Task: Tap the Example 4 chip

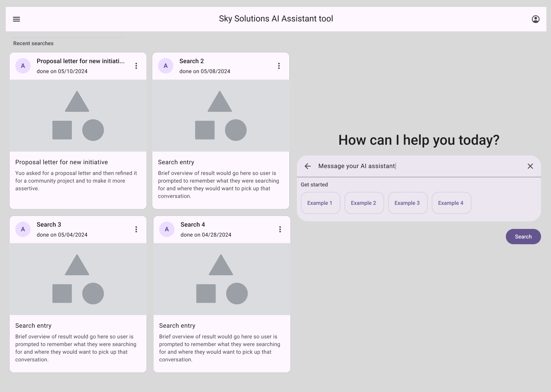Action: [x=451, y=203]
